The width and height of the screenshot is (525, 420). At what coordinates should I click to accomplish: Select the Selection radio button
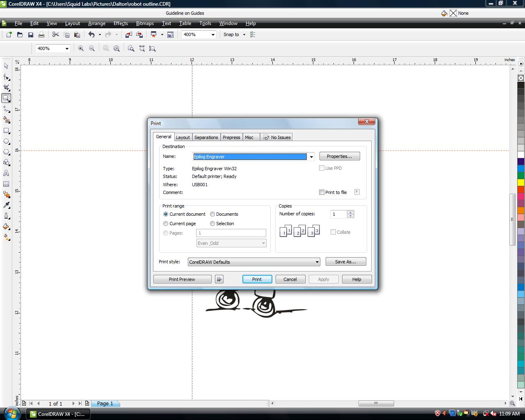[212, 224]
